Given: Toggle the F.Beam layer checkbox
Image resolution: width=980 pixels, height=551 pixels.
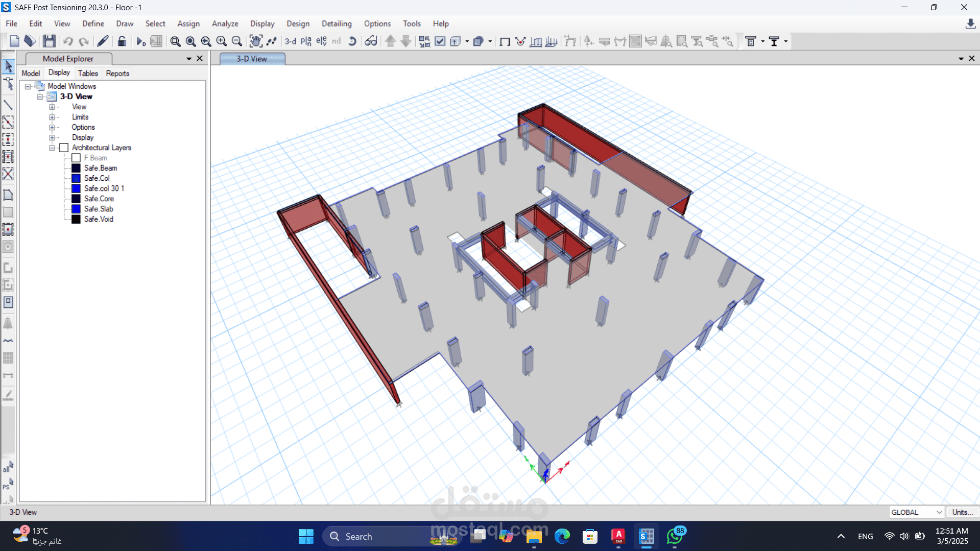Looking at the screenshot, I should coord(76,158).
